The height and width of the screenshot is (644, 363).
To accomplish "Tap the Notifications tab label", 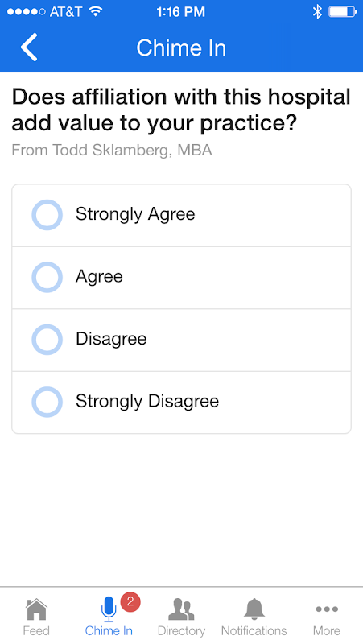I will tap(254, 630).
